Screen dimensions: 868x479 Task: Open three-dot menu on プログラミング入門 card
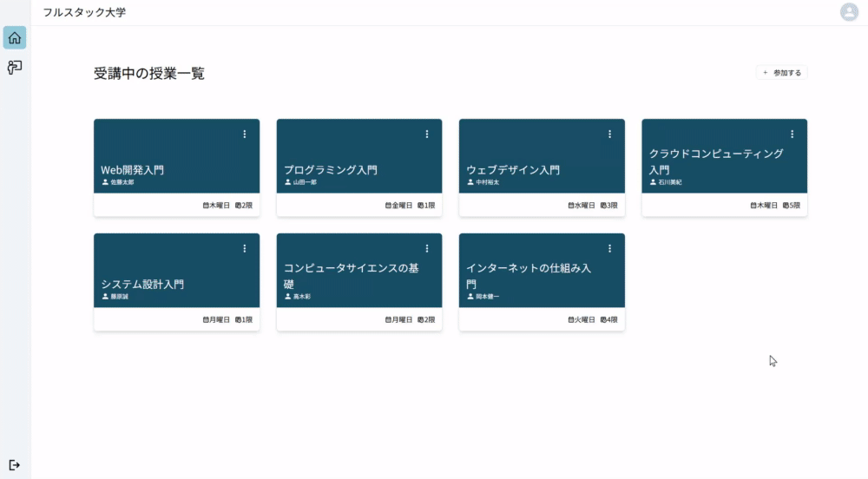click(x=427, y=134)
